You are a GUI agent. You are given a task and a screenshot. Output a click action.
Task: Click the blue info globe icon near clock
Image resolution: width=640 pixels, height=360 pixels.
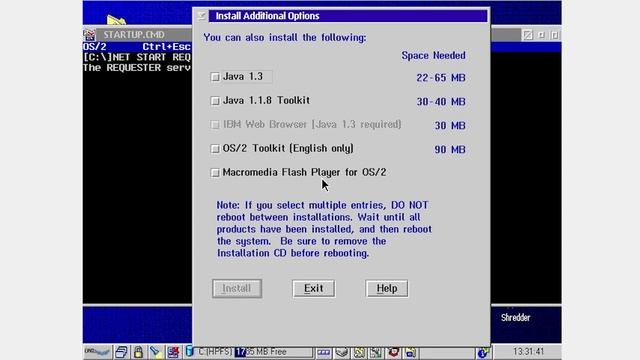pos(483,352)
